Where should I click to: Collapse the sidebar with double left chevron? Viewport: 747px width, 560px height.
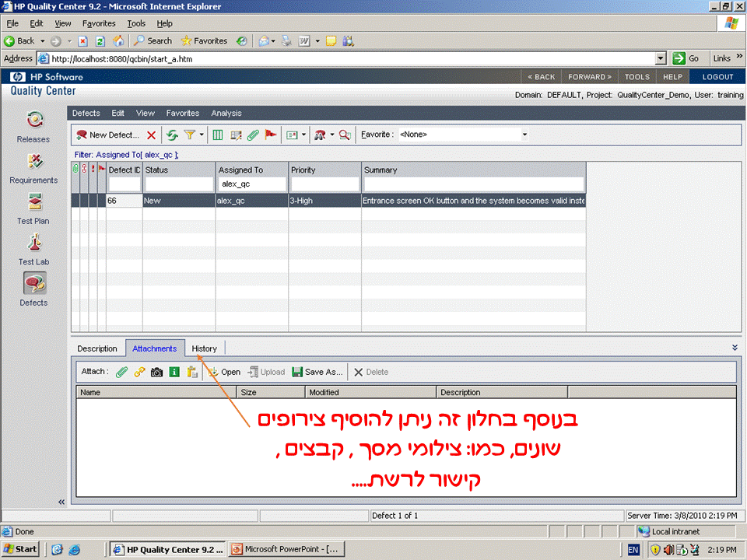(x=61, y=502)
